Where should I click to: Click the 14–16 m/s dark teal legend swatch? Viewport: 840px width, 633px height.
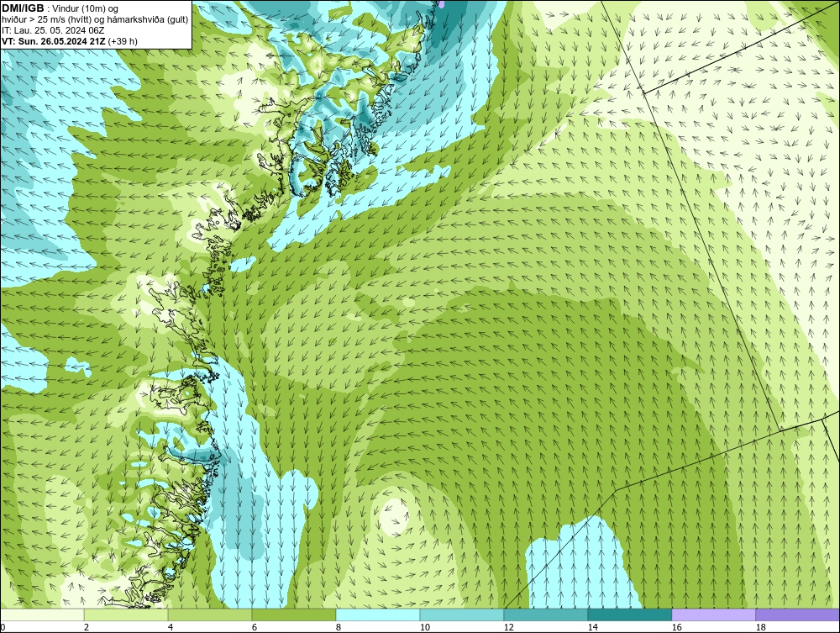coord(629,615)
